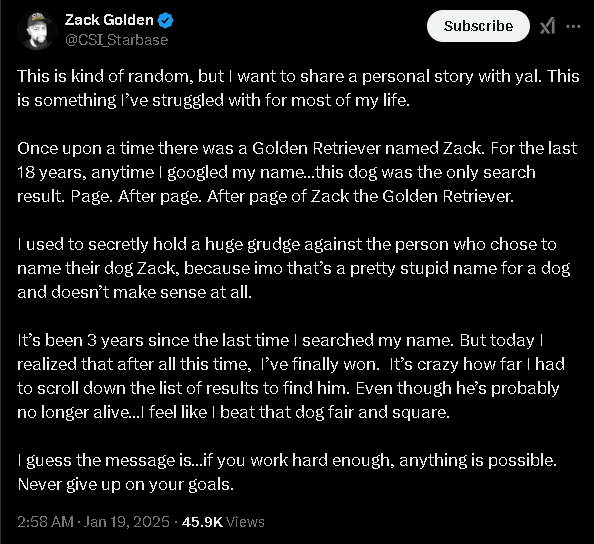View the 45.9K count analytics

(202, 522)
